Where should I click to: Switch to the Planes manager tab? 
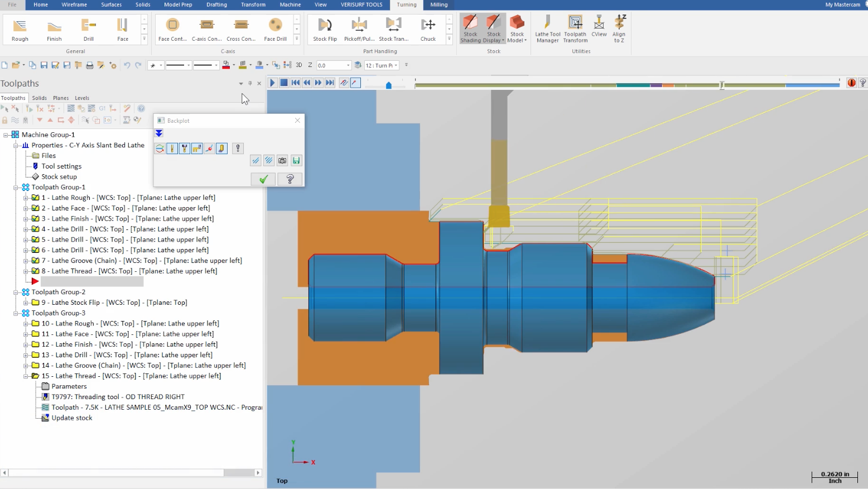[61, 98]
